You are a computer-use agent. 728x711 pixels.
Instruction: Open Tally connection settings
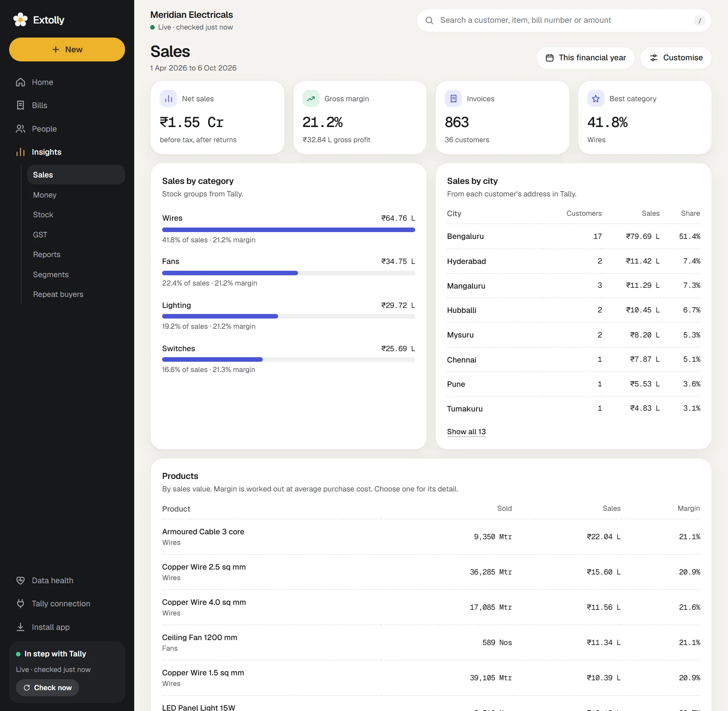point(67,604)
